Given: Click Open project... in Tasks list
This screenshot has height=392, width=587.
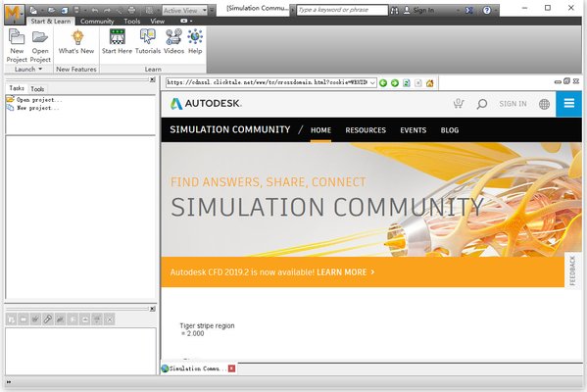Looking at the screenshot, I should pyautogui.click(x=39, y=100).
